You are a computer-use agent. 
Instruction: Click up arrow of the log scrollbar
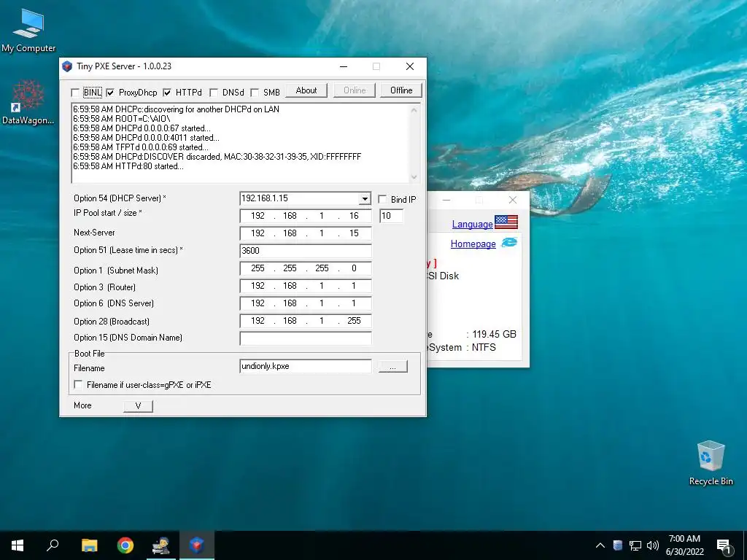click(414, 110)
